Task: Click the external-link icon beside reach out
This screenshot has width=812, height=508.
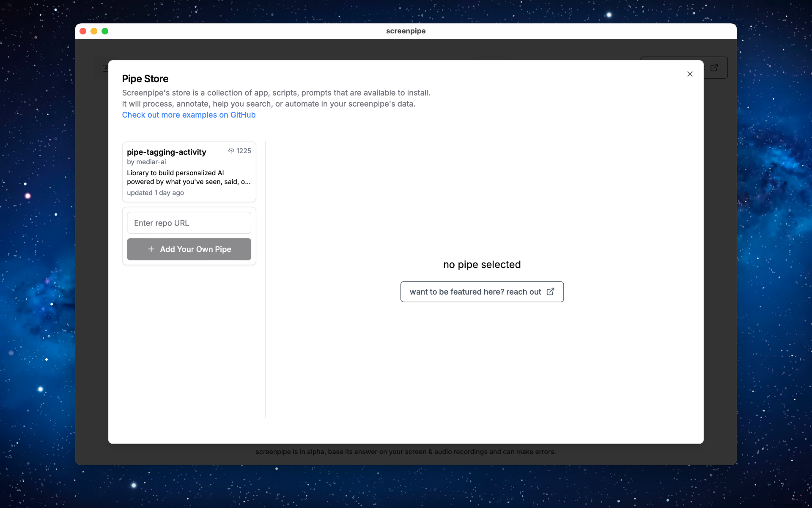Action: (550, 292)
